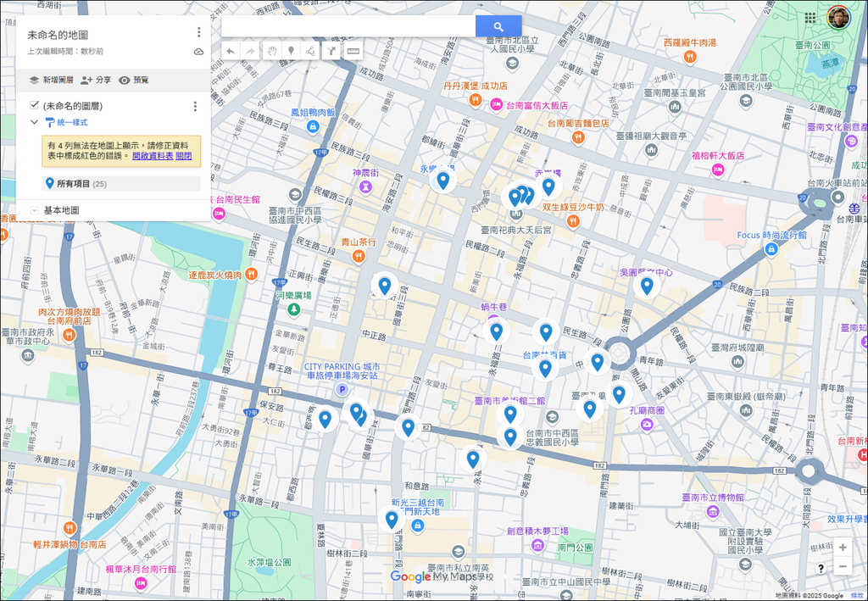Click marker at 新光三越台南新天地
Viewport: 868px width, 601px height.
click(392, 520)
